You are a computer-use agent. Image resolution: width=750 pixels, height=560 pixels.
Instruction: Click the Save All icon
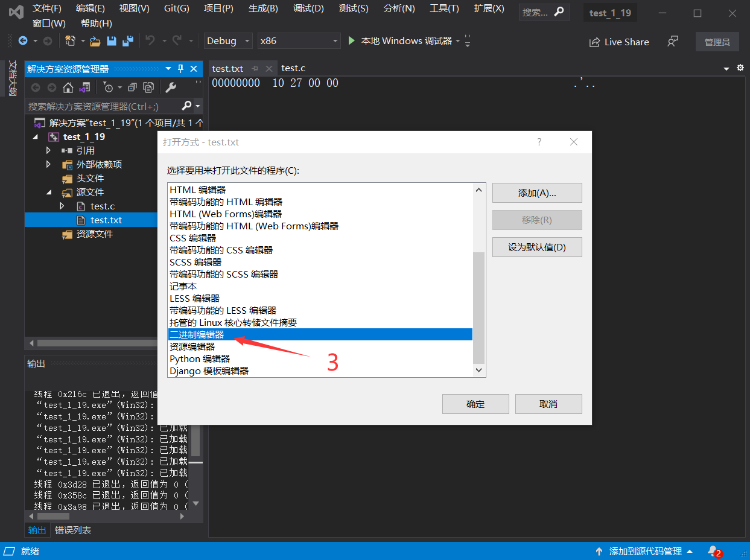click(127, 40)
